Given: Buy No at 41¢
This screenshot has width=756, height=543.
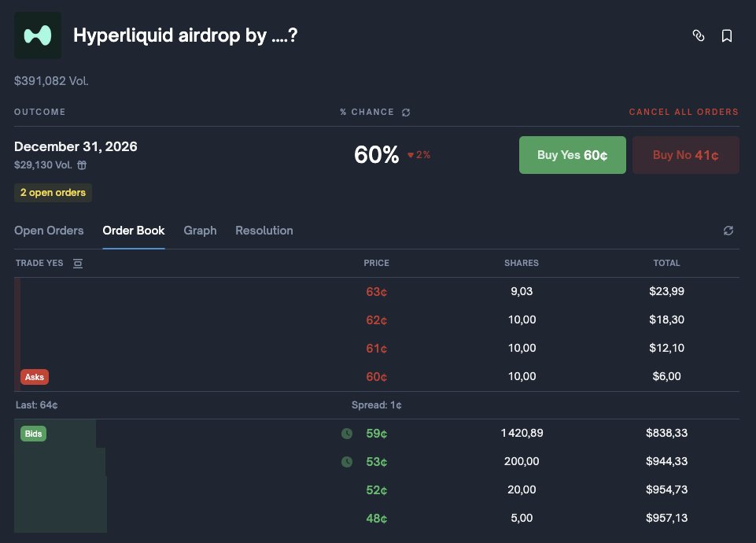Looking at the screenshot, I should click(686, 155).
